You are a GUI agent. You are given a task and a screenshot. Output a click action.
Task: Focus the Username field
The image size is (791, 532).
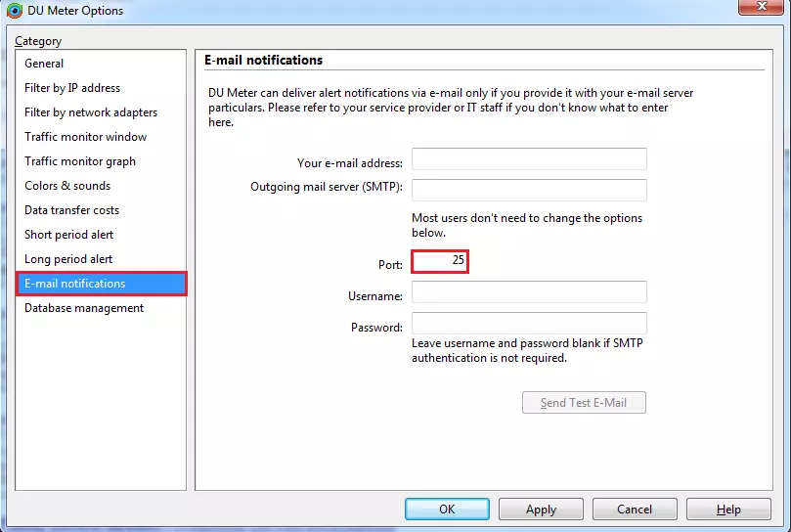click(529, 291)
